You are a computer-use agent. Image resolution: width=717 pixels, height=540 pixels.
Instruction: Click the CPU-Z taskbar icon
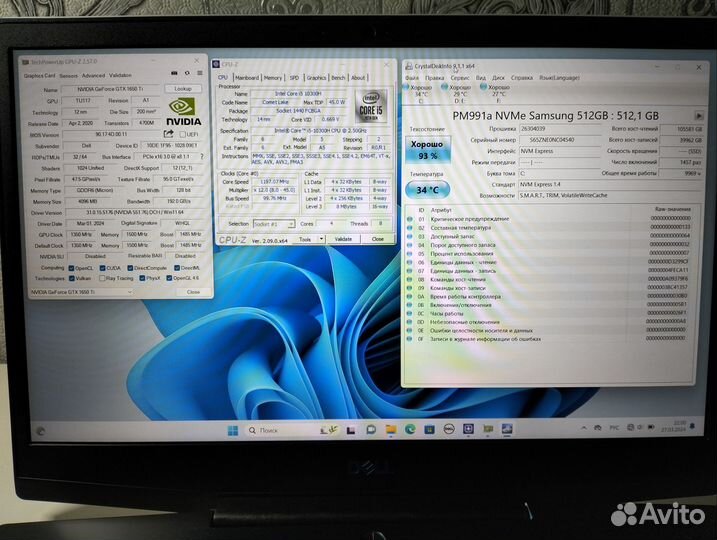tap(468, 429)
